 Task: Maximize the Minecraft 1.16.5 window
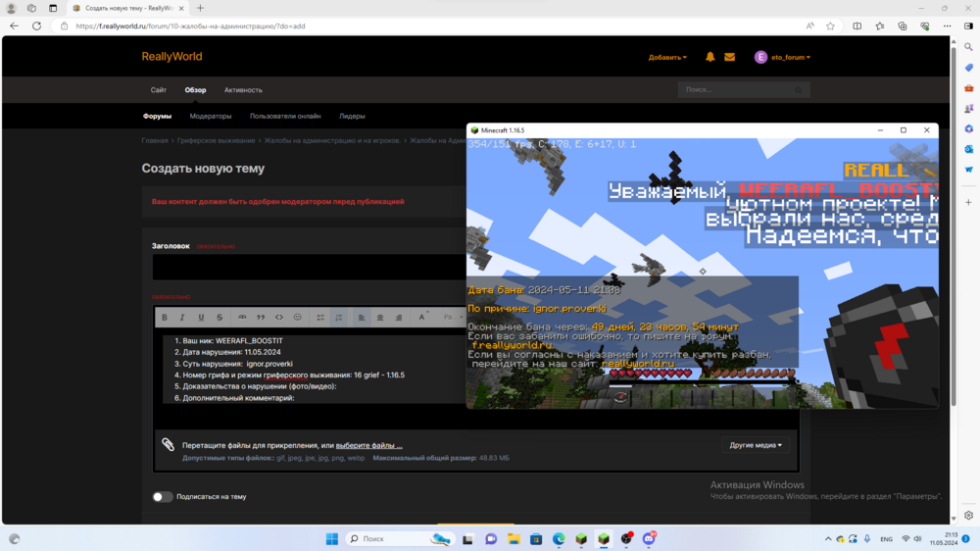pos(904,130)
